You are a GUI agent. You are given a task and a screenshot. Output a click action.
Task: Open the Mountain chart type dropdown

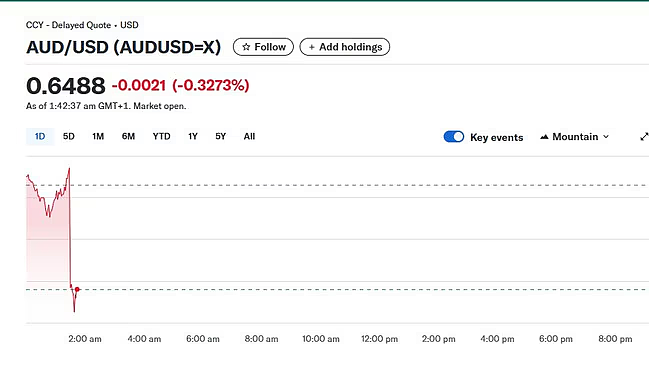click(575, 137)
